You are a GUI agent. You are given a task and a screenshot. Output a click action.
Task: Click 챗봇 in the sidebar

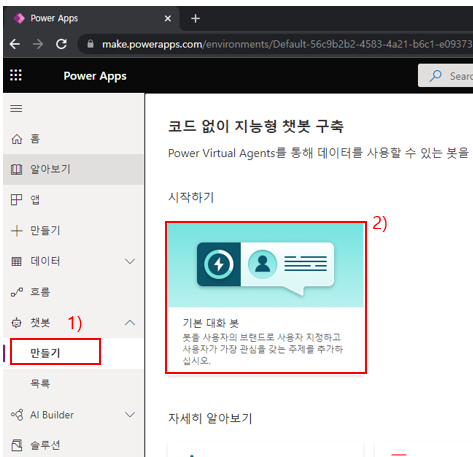[73, 323]
